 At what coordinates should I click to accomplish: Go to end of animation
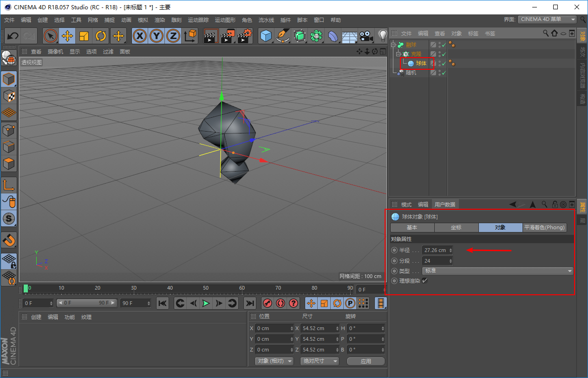tap(250, 303)
